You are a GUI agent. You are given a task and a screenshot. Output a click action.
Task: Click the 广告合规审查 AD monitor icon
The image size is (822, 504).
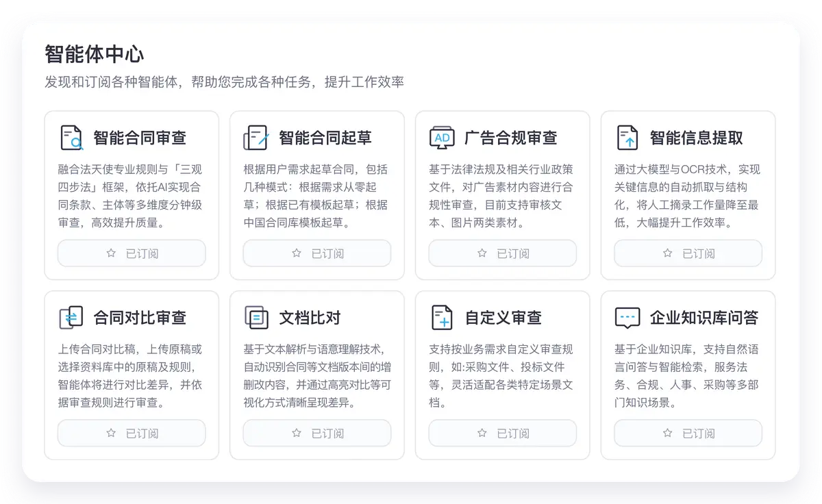[442, 138]
